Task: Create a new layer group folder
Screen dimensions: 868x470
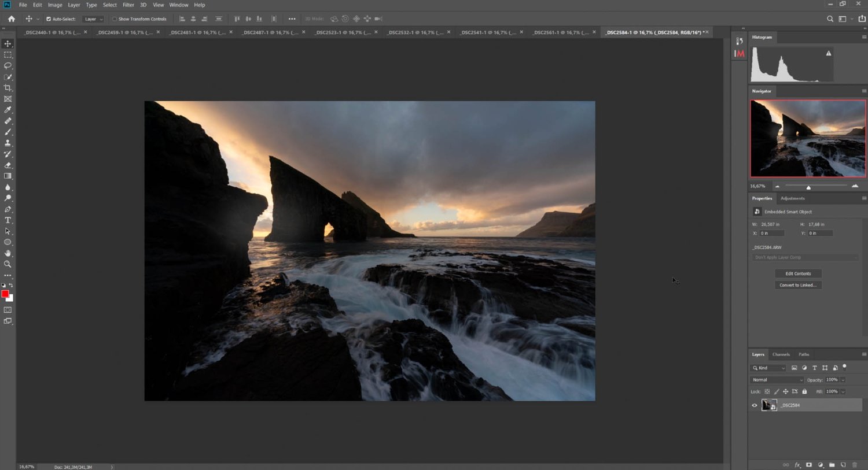Action: point(832,465)
